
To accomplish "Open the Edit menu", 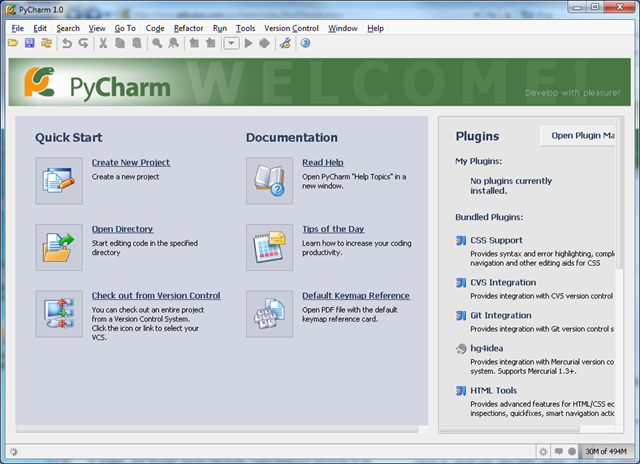I will 40,28.
